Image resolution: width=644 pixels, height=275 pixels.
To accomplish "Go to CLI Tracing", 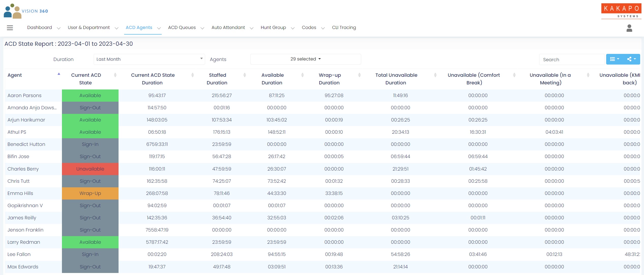I will click(x=344, y=27).
